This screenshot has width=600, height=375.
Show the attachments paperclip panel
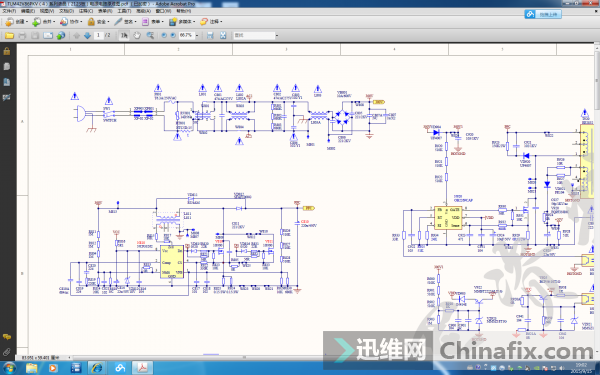[7, 352]
